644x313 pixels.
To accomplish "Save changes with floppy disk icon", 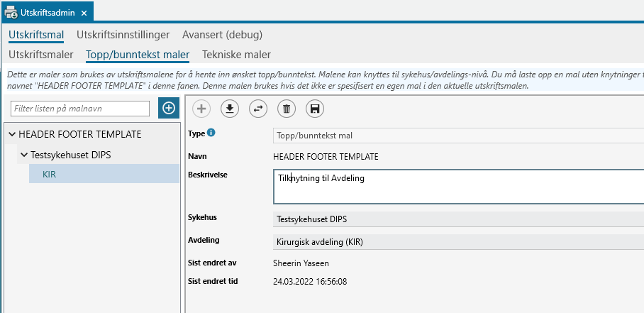I will 315,109.
